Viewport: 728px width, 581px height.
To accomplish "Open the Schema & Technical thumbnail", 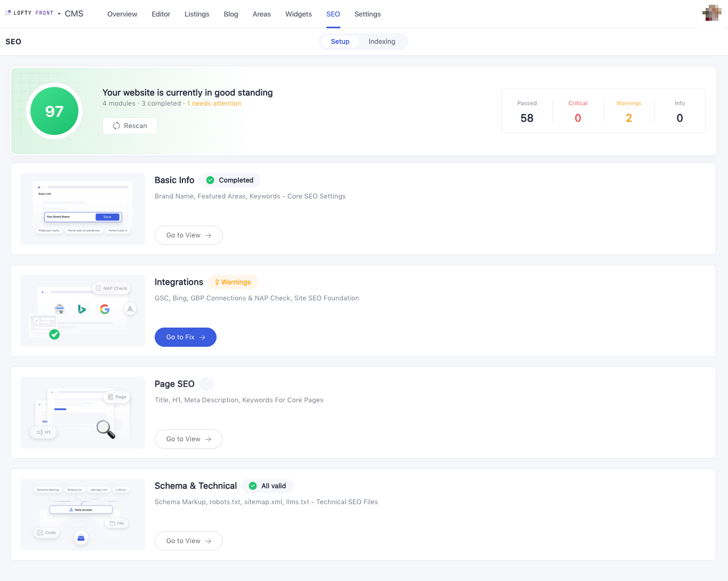I will [x=83, y=514].
